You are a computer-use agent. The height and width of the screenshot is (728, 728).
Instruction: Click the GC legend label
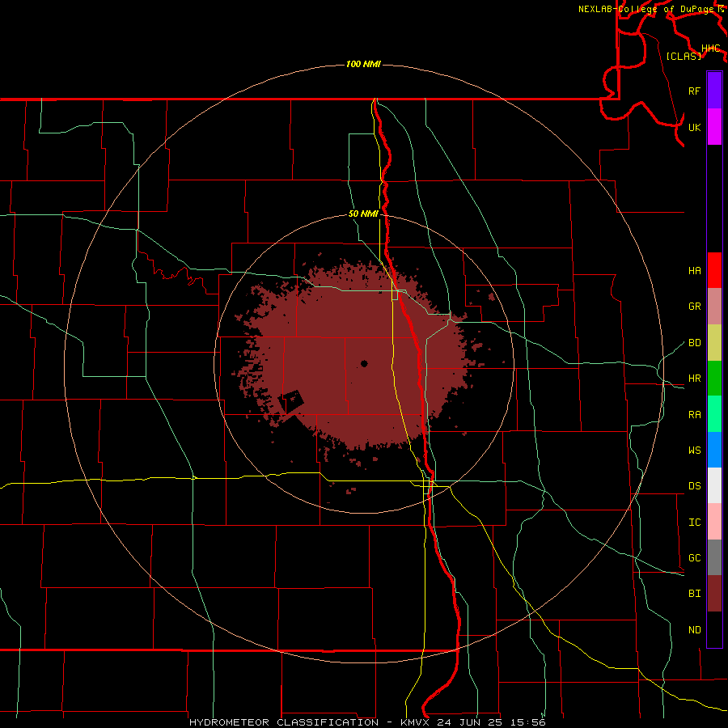coord(694,558)
